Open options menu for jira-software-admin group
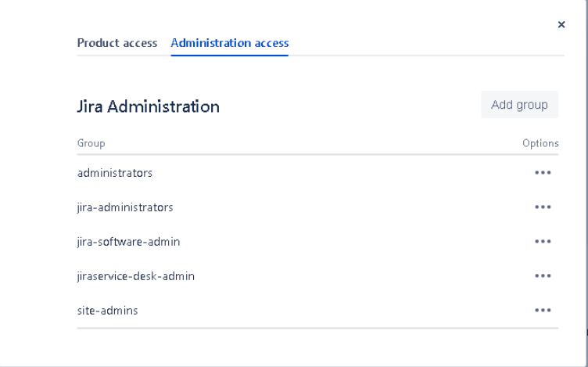The height and width of the screenshot is (367, 588). coord(543,241)
